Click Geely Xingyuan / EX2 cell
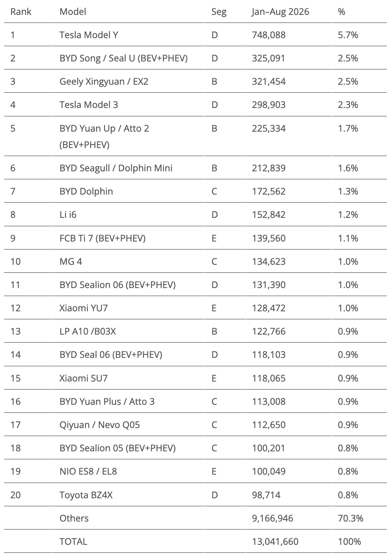This screenshot has width=392, height=557. [104, 82]
